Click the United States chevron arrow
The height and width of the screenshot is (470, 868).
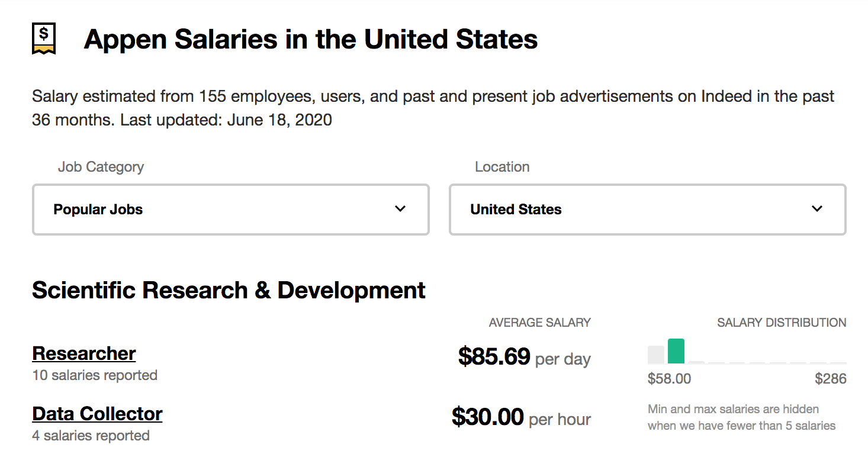pos(817,209)
